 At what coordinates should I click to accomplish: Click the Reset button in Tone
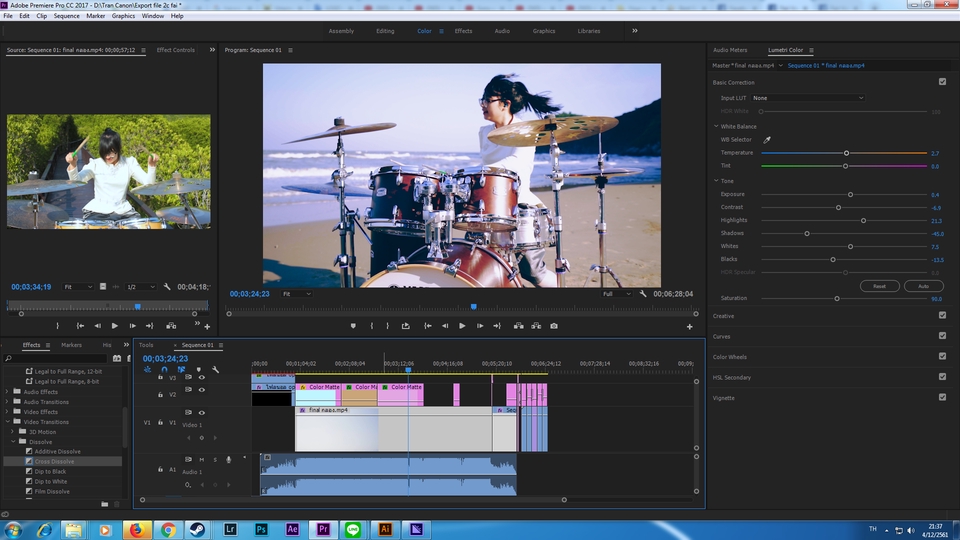(879, 286)
